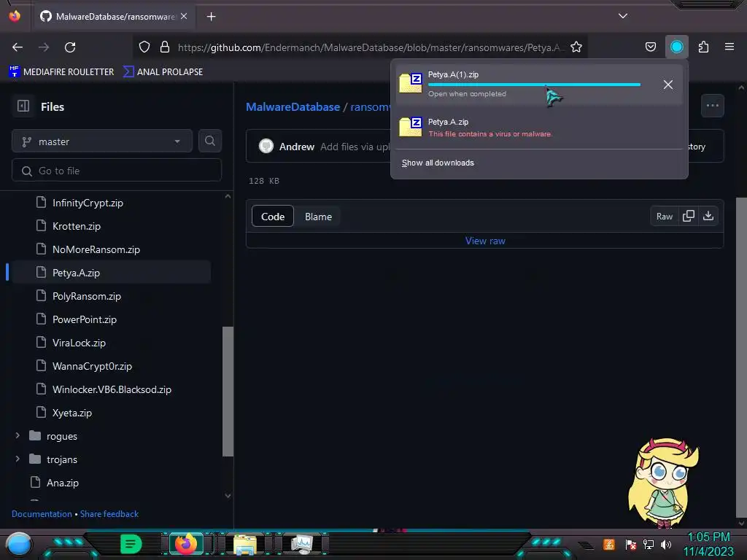Click the file tree scrollbar down arrow
747x560 pixels.
228,496
